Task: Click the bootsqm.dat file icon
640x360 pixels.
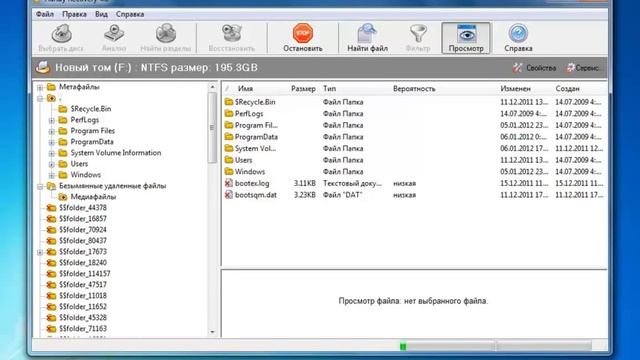Action: [x=229, y=195]
